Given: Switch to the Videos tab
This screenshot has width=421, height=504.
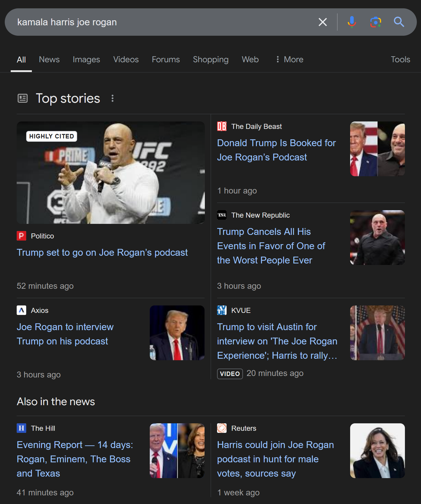Looking at the screenshot, I should 126,60.
